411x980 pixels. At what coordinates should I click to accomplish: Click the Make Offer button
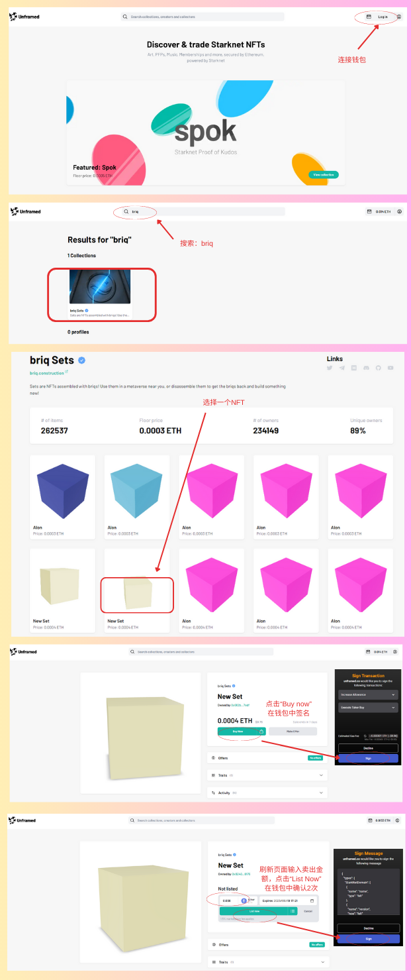click(x=293, y=732)
